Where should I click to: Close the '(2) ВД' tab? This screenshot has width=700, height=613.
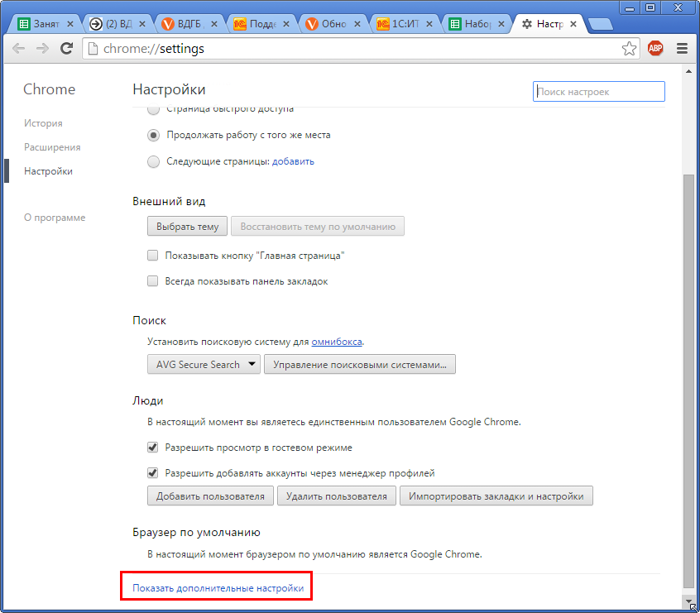pyautogui.click(x=142, y=24)
